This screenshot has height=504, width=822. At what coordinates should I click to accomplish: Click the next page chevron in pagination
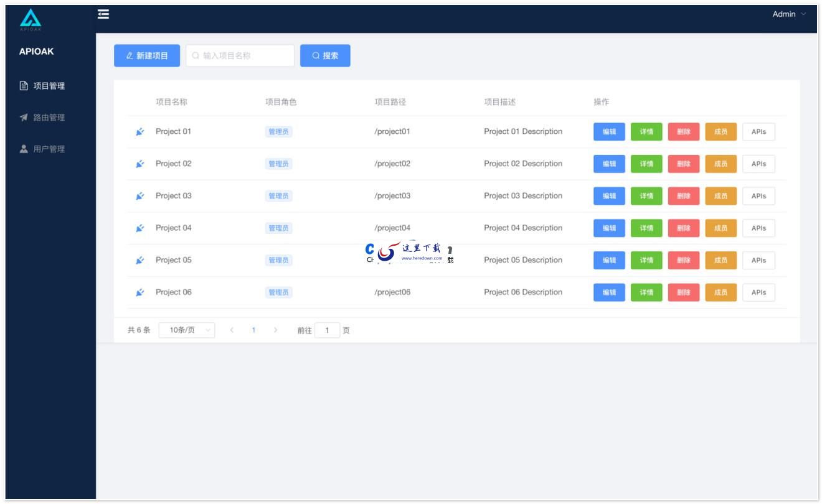click(x=276, y=330)
